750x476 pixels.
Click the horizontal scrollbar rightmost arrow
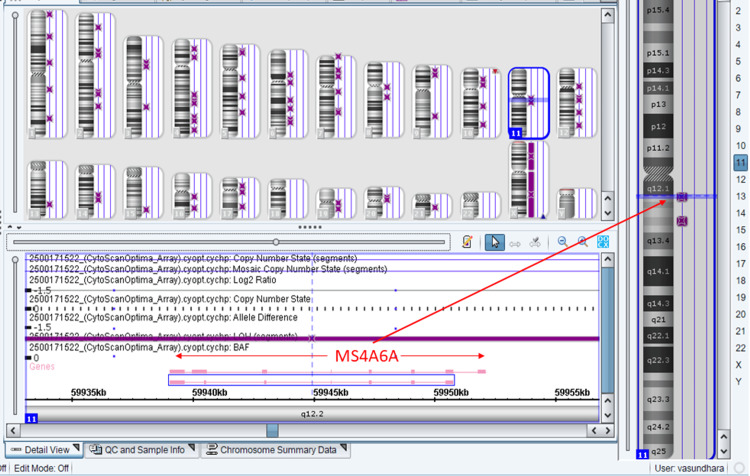pos(608,430)
